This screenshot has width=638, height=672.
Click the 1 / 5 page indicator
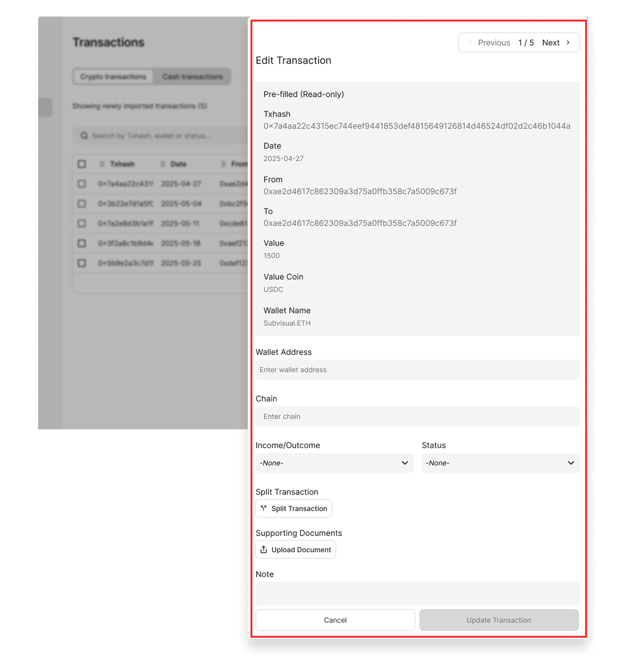pyautogui.click(x=526, y=43)
